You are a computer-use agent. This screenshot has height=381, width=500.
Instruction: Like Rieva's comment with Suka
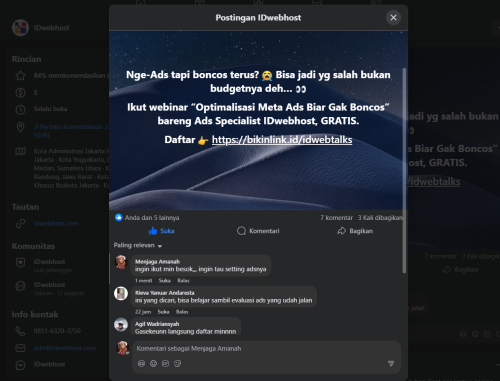coord(163,312)
